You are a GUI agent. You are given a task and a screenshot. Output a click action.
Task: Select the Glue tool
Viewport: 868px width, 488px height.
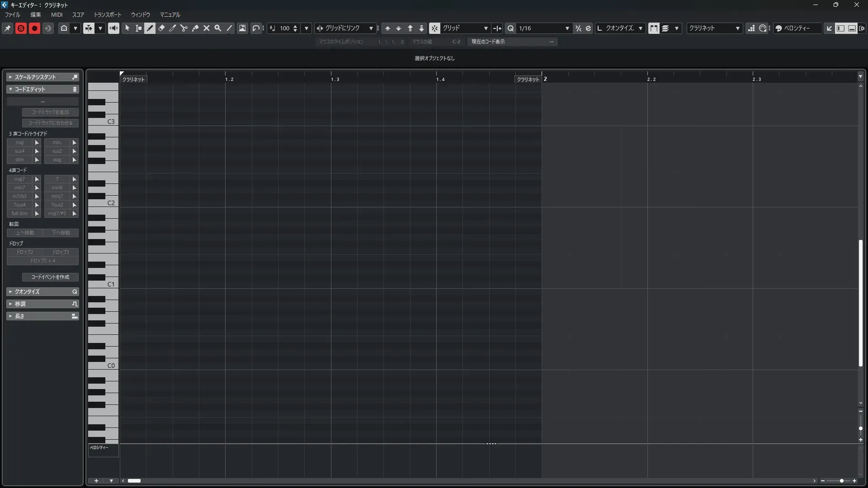pyautogui.click(x=195, y=28)
